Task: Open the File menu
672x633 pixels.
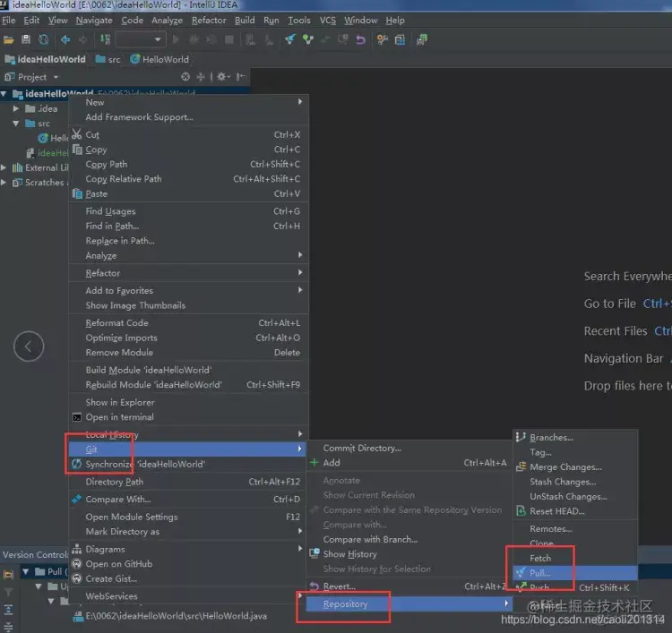Action: click(x=9, y=20)
